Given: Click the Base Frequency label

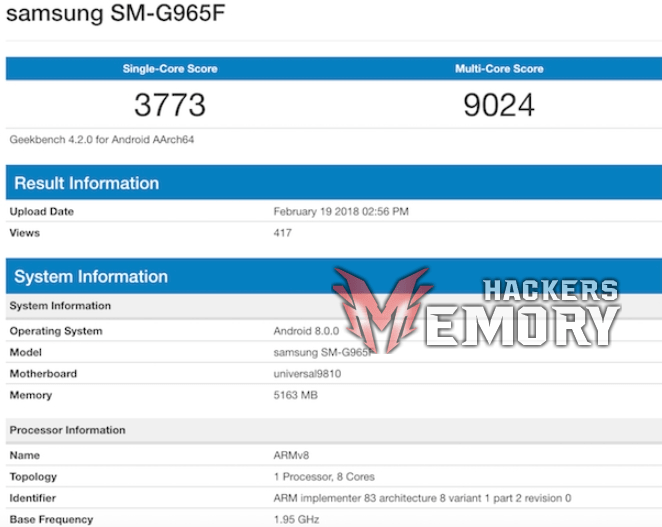Looking at the screenshot, I should tap(52, 519).
